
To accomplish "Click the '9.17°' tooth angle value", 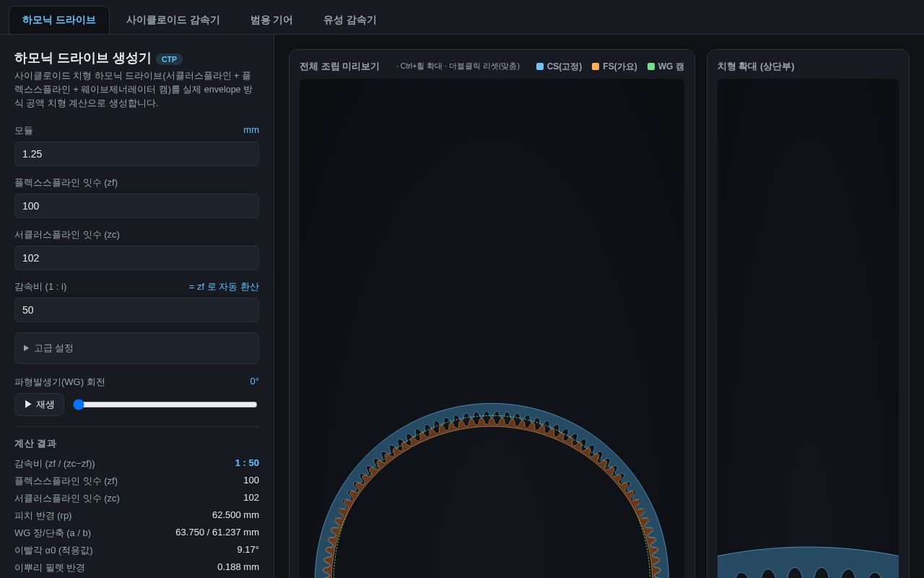I will (248, 550).
